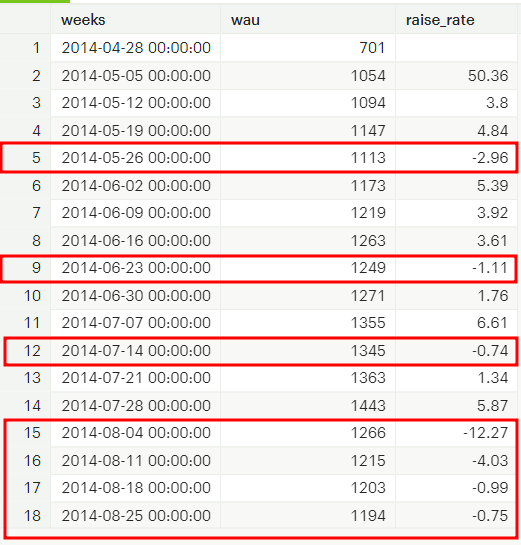Viewport: 521px width, 545px height.
Task: Select the cell 2014-07-07 00:00:00
Action: pyautogui.click(x=136, y=323)
